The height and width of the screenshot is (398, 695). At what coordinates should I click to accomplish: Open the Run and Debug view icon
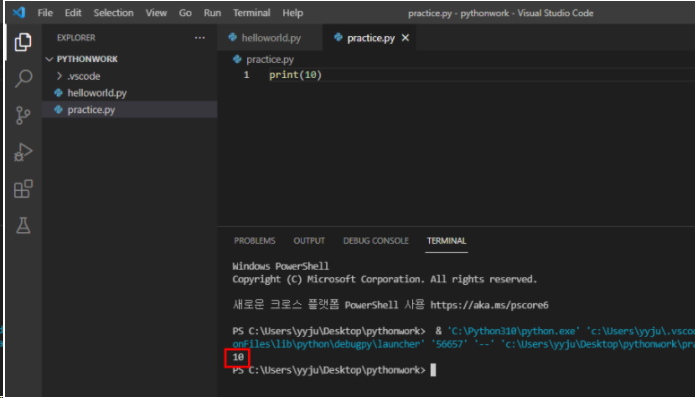[23, 152]
